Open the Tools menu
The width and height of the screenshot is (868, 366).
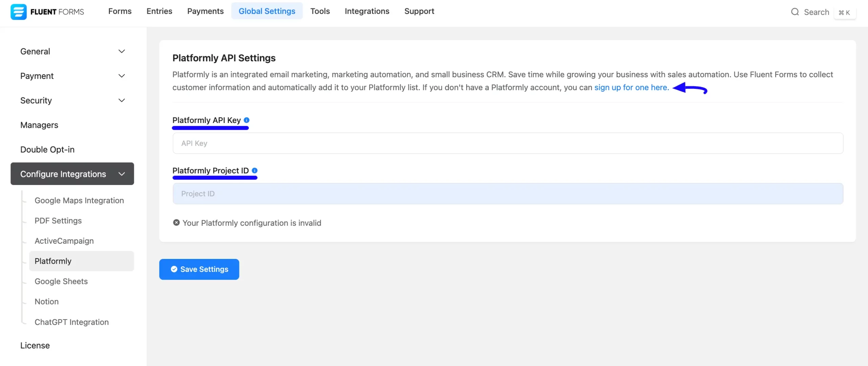(x=320, y=11)
